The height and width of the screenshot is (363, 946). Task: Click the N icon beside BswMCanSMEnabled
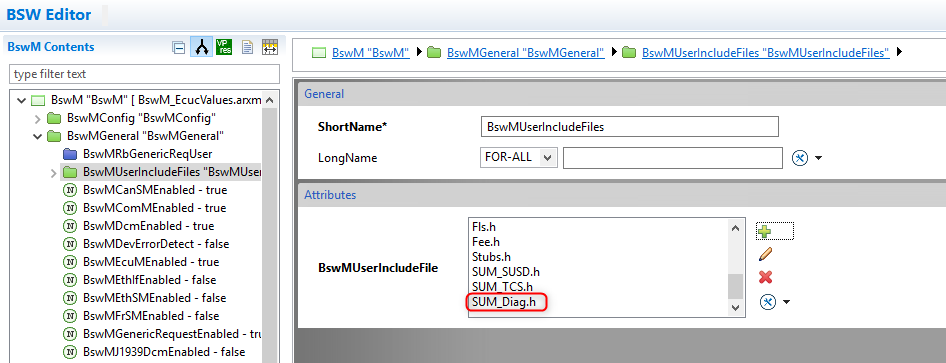[70, 190]
